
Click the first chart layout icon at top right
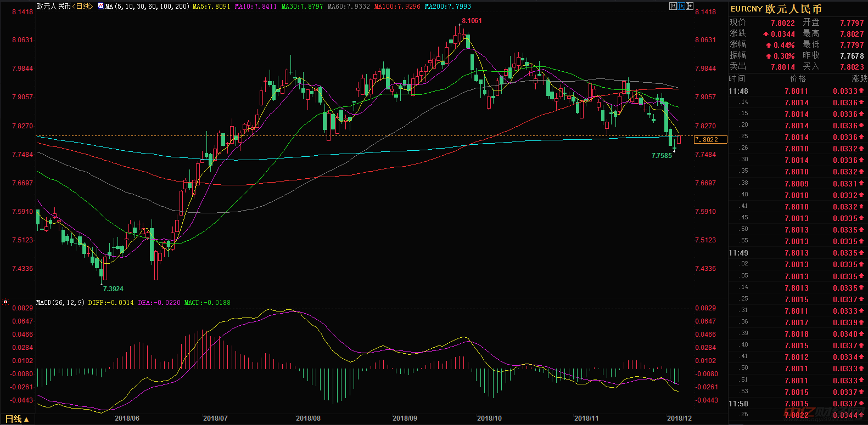point(673,6)
